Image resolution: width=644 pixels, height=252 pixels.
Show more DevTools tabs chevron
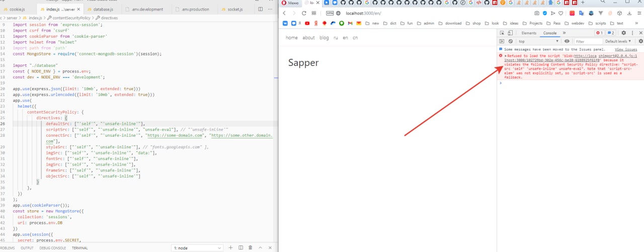coord(564,33)
